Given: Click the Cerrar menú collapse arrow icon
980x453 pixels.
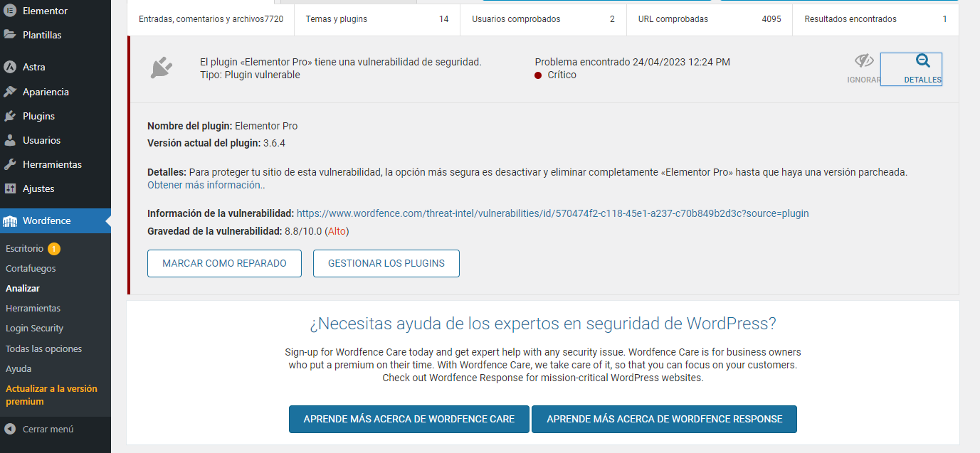Looking at the screenshot, I should click(x=10, y=429).
